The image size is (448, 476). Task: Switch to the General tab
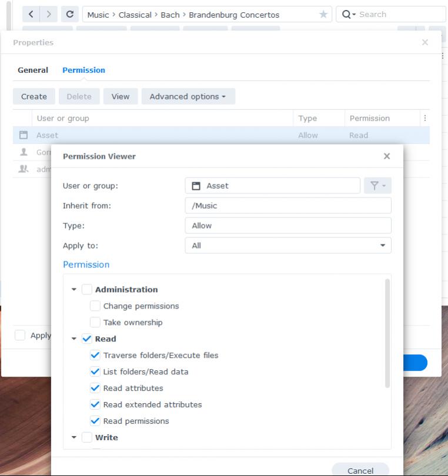tap(33, 71)
